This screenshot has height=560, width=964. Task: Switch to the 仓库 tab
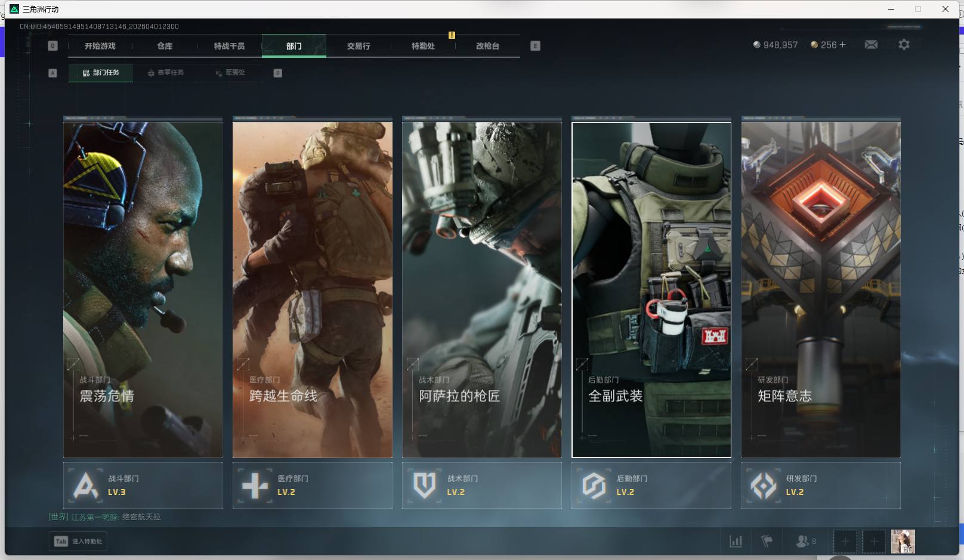(x=165, y=46)
